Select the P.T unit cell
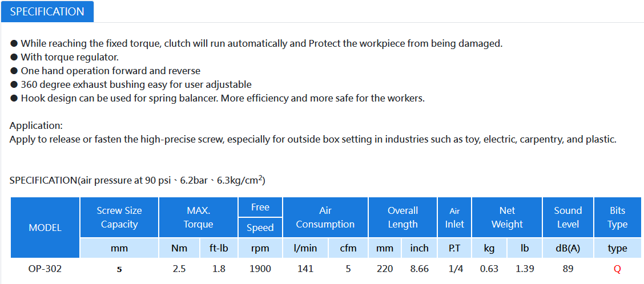This screenshot has height=284, width=644. [x=454, y=248]
